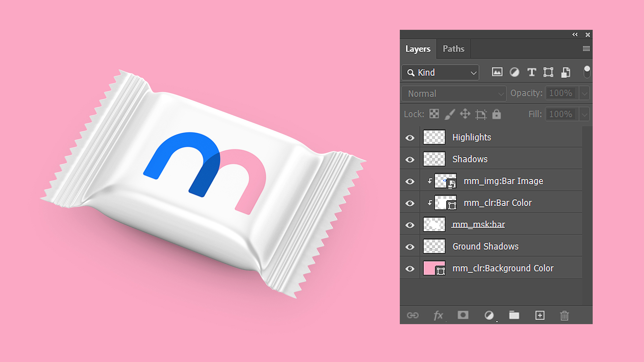Select the Shadows layer name
Image resolution: width=644 pixels, height=362 pixels.
470,159
